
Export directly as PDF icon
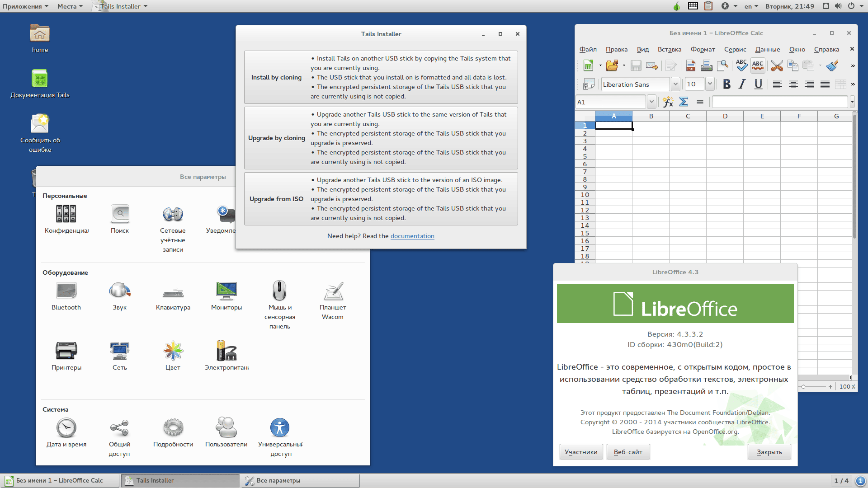[x=691, y=66]
